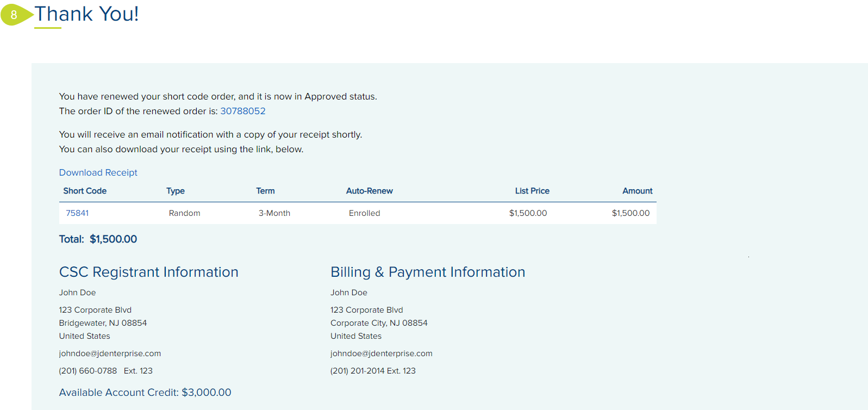Select the Random type cell
The width and height of the screenshot is (868, 410).
tap(184, 213)
